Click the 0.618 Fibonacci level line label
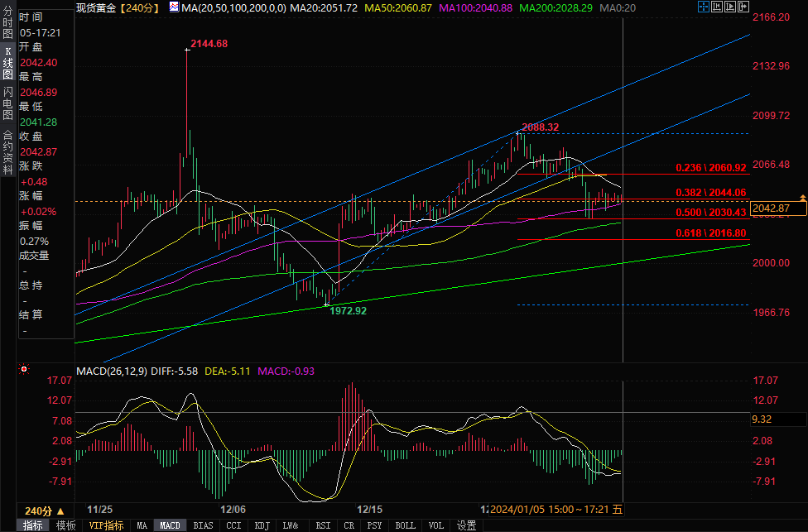 [x=710, y=233]
